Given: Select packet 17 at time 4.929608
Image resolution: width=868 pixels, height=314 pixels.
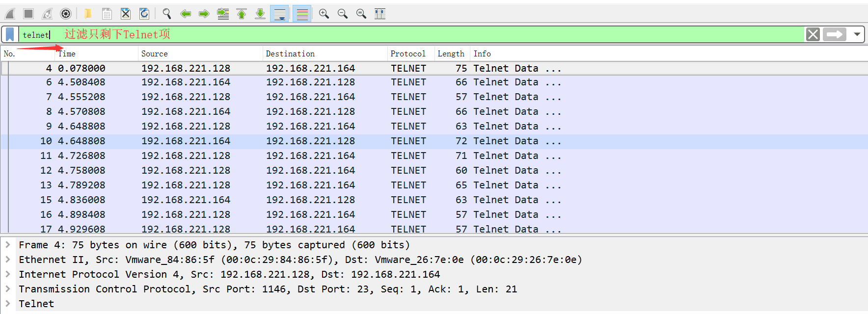Looking at the screenshot, I should [x=434, y=228].
